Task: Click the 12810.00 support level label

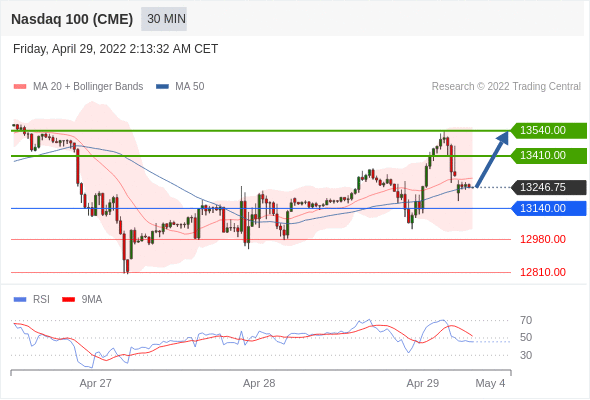Action: point(543,272)
